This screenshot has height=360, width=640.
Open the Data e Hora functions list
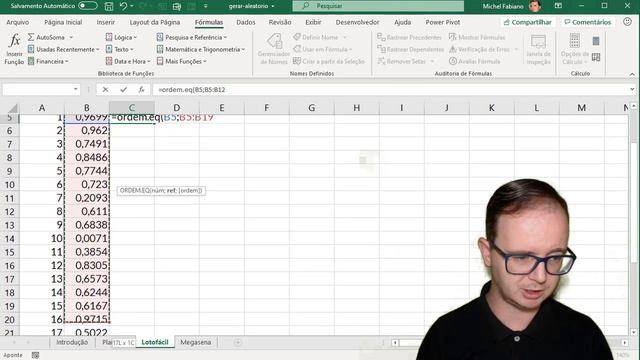click(128, 61)
